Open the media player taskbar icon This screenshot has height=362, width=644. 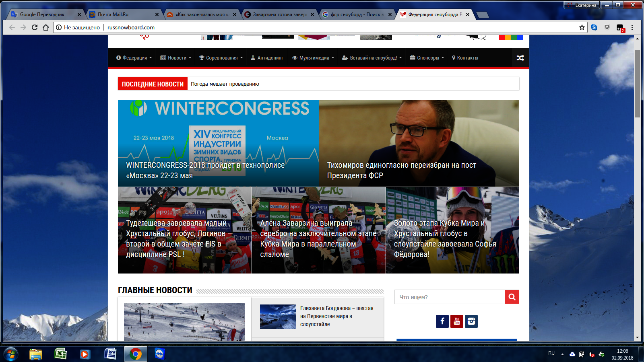(85, 354)
